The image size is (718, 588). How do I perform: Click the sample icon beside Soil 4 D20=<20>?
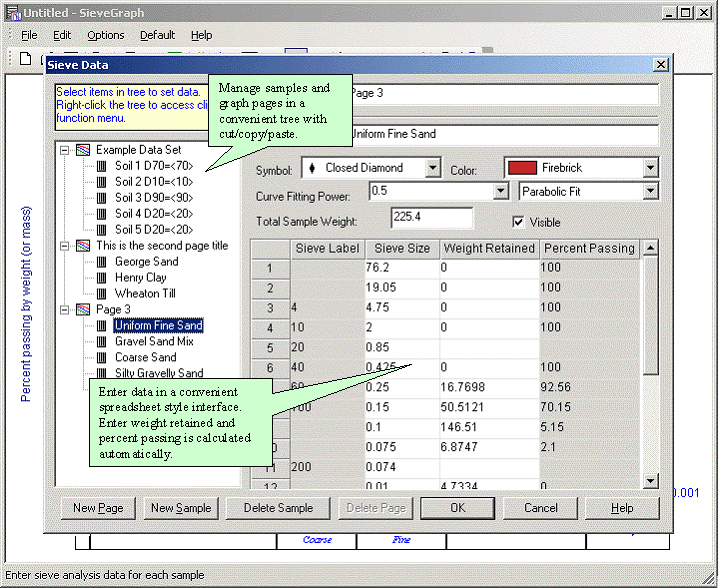click(102, 214)
